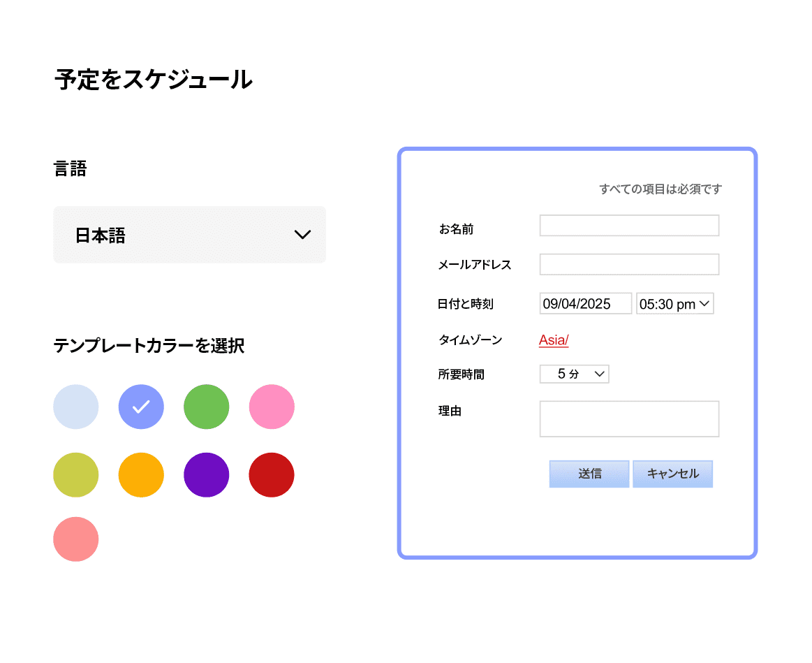Click the 09/04/2025 date field
The height and width of the screenshot is (663, 812).
point(585,303)
